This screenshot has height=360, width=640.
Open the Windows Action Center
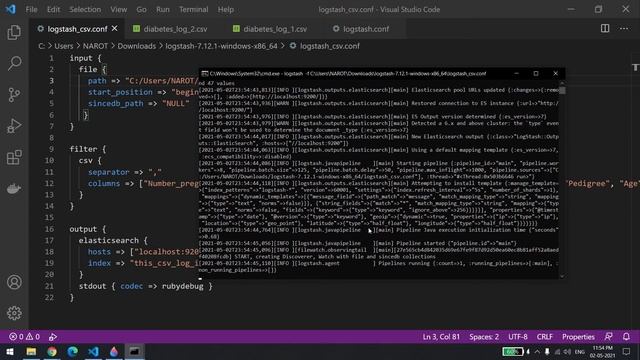626,351
